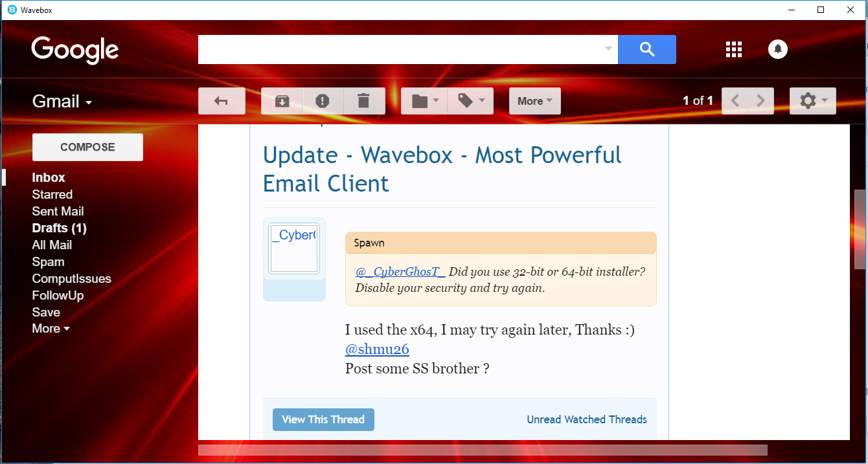Go back to Inbox with arrow button
Screen dimensions: 868x464
click(222, 101)
